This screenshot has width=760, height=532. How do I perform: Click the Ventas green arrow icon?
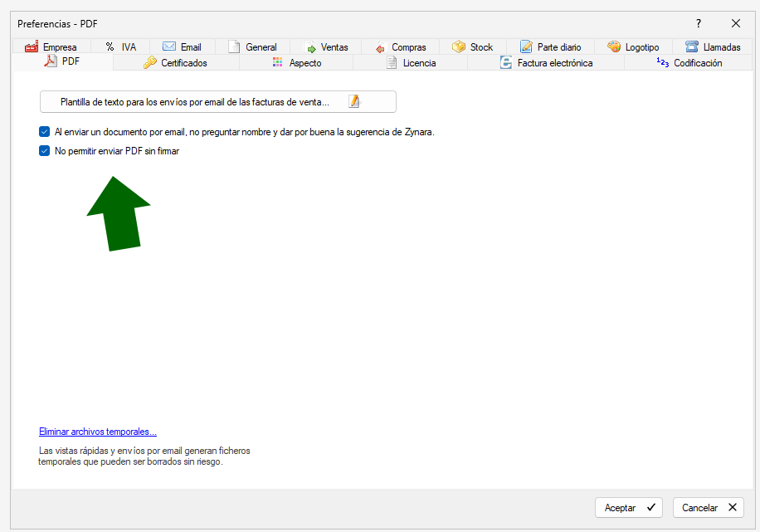pyautogui.click(x=310, y=48)
